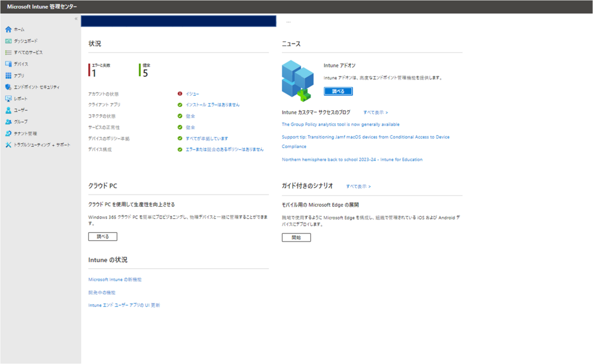The image size is (593, 364).
Task: Click green check icon for クライアント アプリ
Action: click(x=180, y=105)
